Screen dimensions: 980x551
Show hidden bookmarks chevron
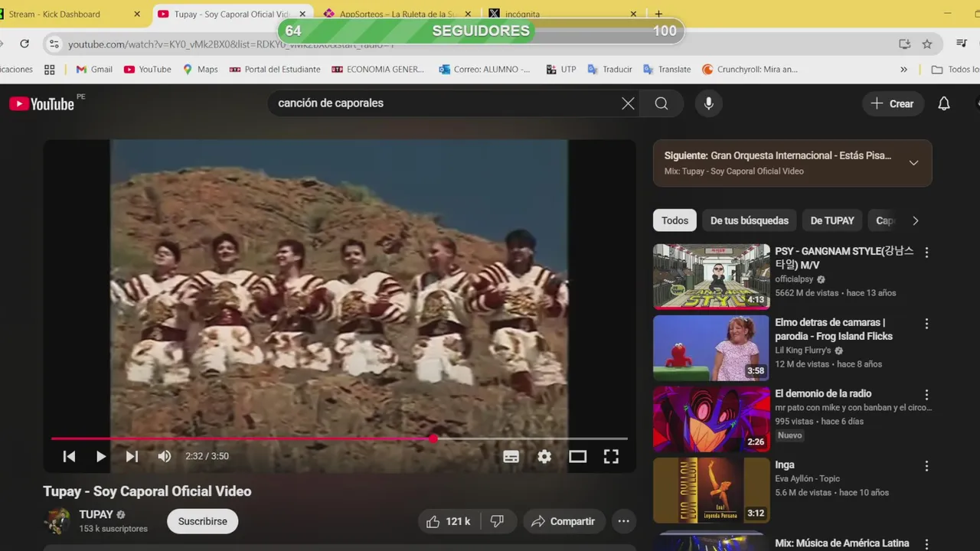pyautogui.click(x=903, y=69)
